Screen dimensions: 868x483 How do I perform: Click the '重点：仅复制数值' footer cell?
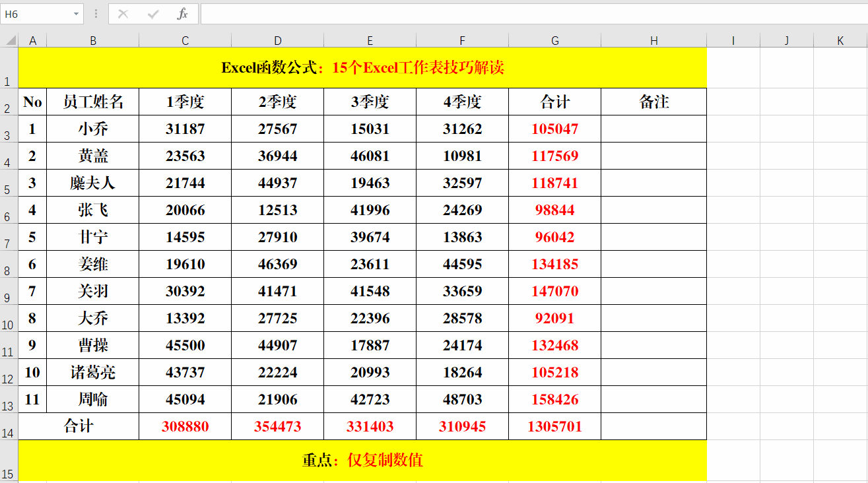(x=363, y=461)
